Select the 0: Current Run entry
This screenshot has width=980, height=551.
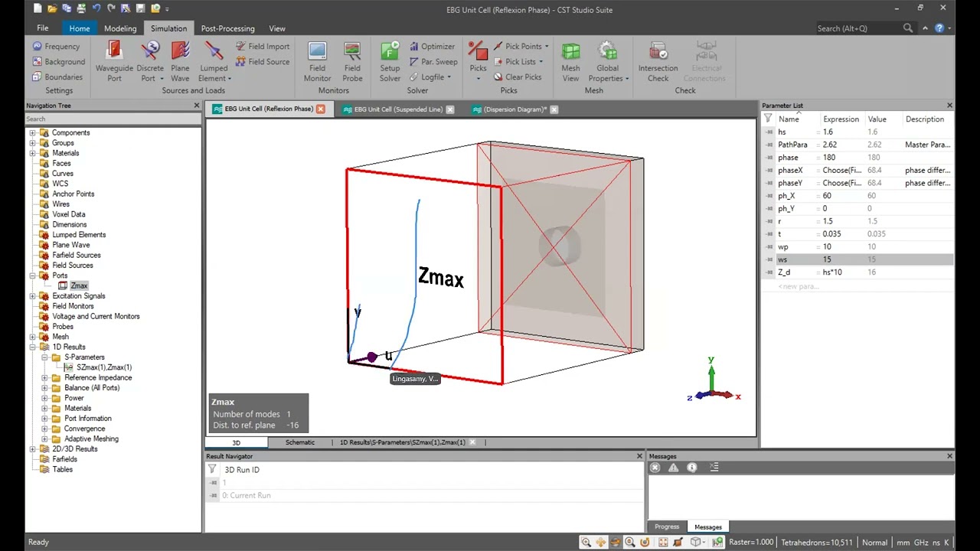[246, 495]
